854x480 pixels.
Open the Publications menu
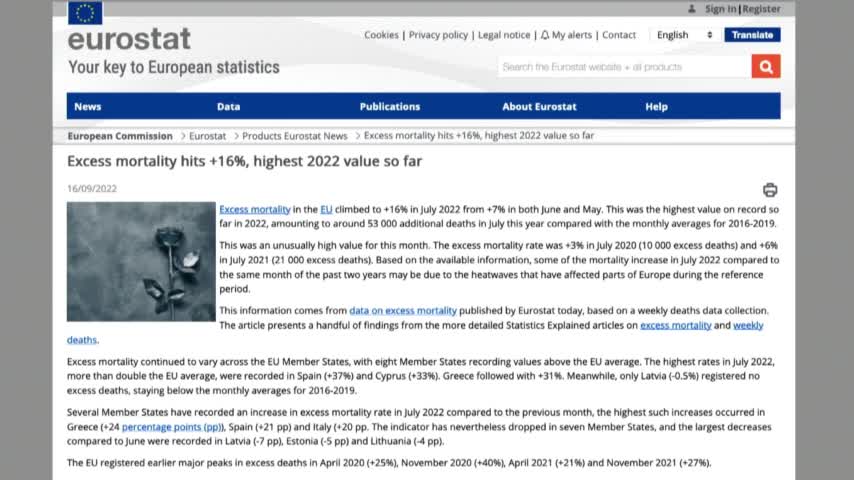389,107
